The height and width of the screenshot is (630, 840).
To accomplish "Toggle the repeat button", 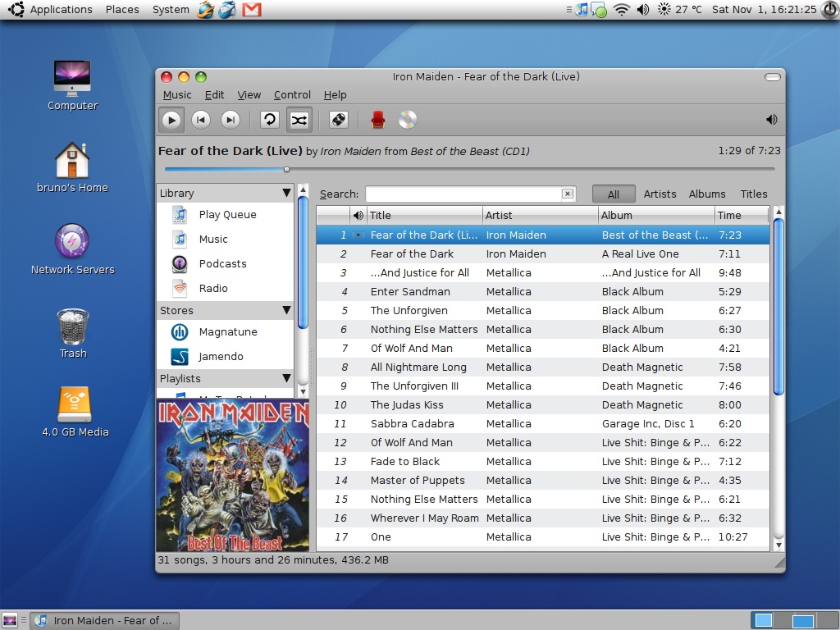I will (269, 120).
